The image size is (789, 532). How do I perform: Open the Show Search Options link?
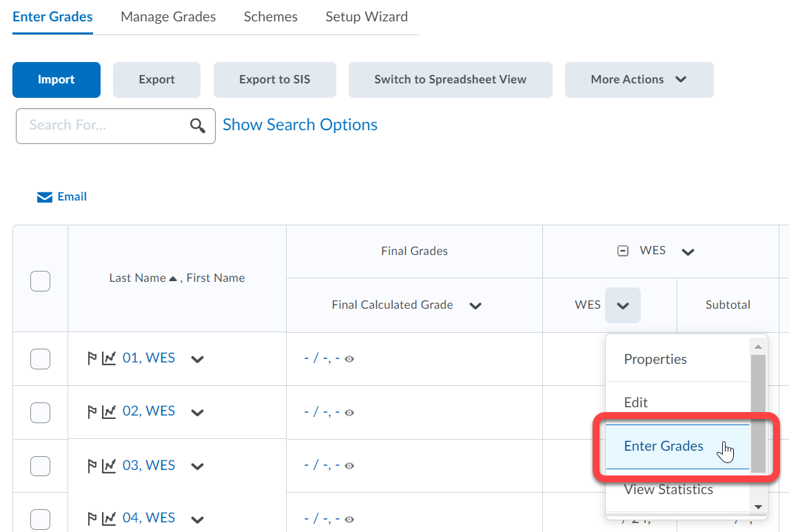300,125
